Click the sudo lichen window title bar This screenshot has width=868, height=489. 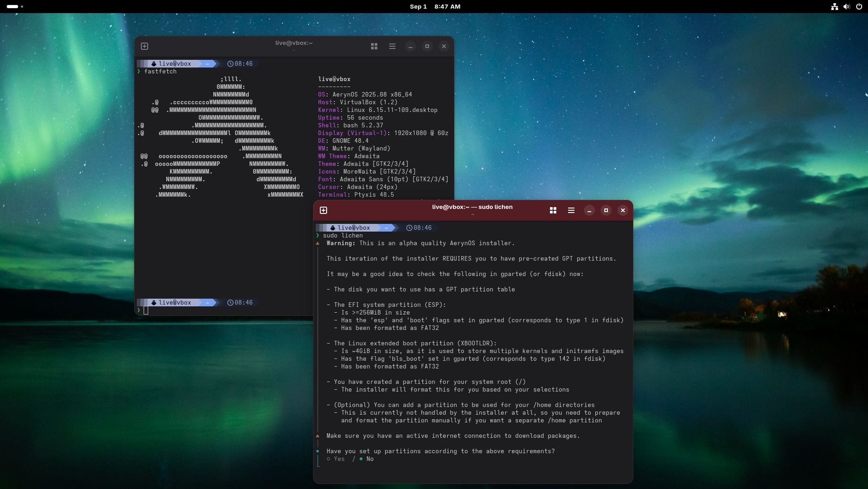(472, 207)
